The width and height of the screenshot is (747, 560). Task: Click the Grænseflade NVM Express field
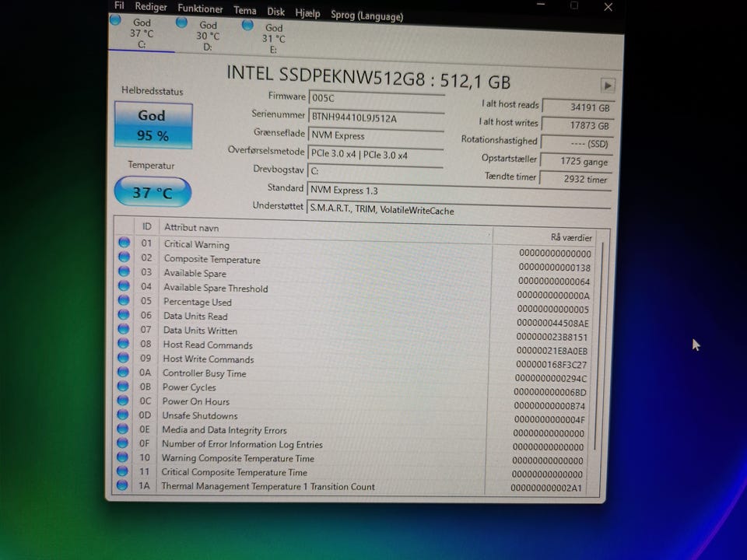coord(376,135)
